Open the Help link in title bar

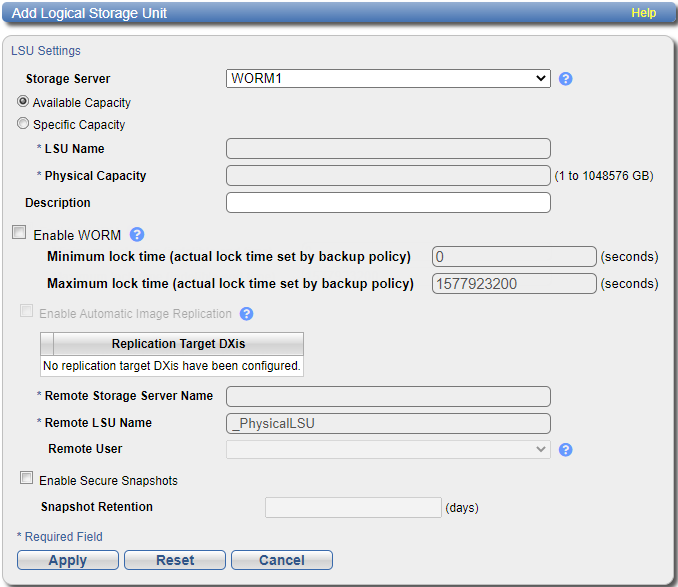pyautogui.click(x=643, y=13)
